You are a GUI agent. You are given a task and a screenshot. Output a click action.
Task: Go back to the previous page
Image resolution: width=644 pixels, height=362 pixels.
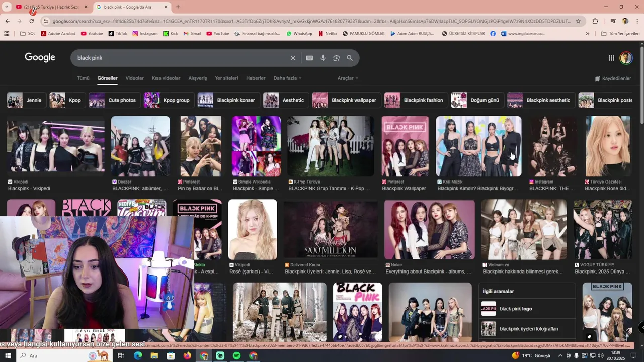[7, 21]
